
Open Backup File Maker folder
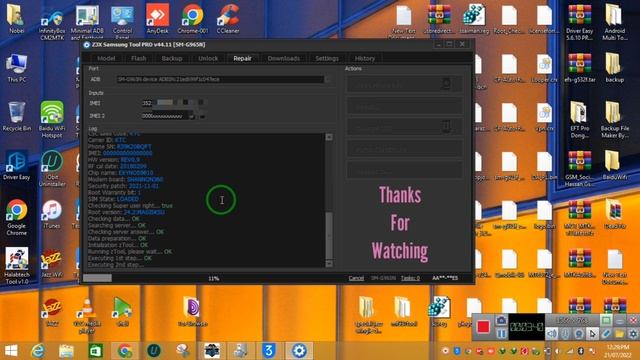[614, 119]
